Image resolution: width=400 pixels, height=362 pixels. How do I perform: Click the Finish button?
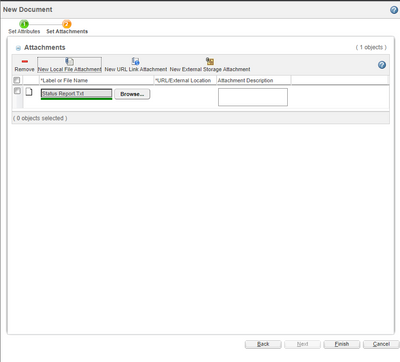(x=342, y=344)
